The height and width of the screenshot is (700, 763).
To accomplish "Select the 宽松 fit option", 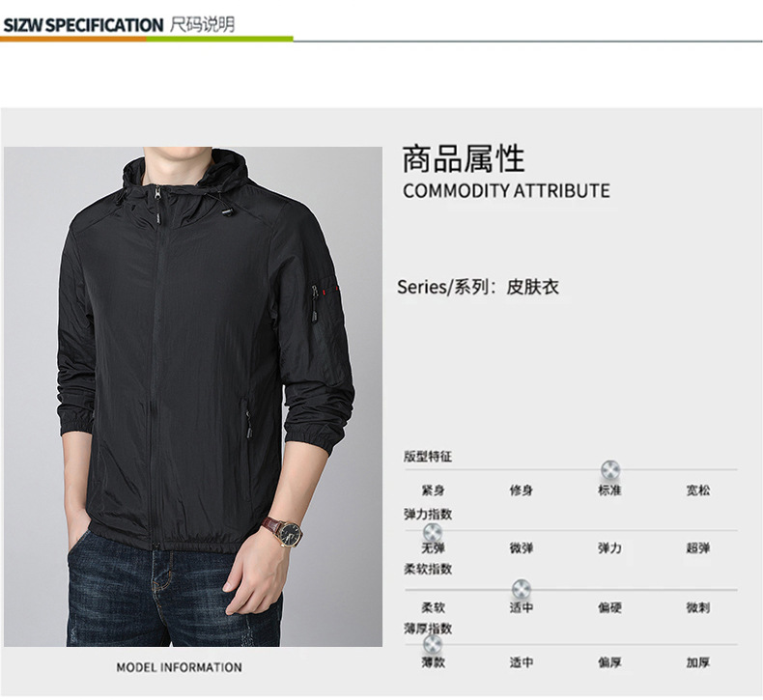I will [x=697, y=490].
